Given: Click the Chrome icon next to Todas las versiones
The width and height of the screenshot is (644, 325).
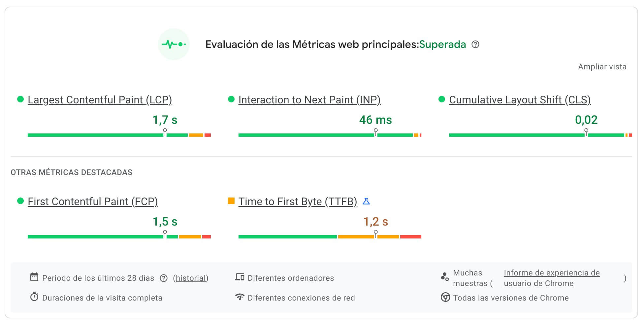Looking at the screenshot, I should point(446,298).
